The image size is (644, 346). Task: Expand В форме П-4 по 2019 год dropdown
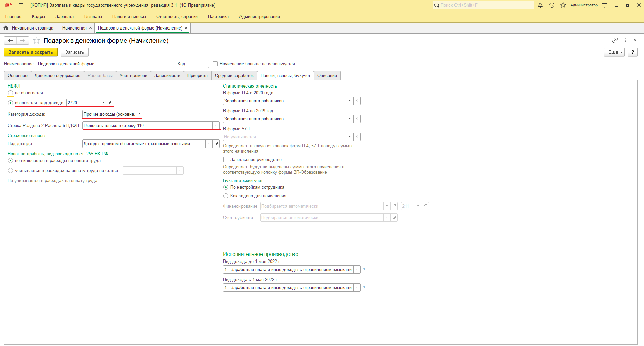[x=350, y=119]
